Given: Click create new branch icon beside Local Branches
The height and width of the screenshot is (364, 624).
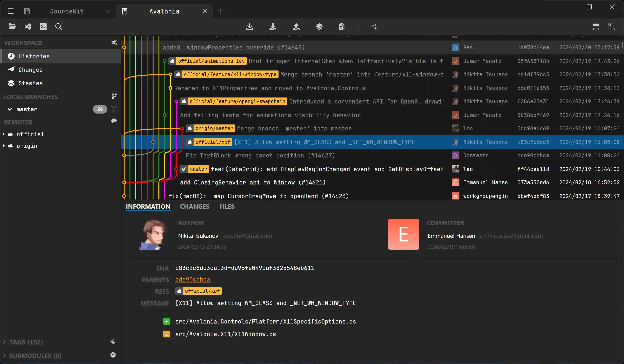Looking at the screenshot, I should 114,96.
